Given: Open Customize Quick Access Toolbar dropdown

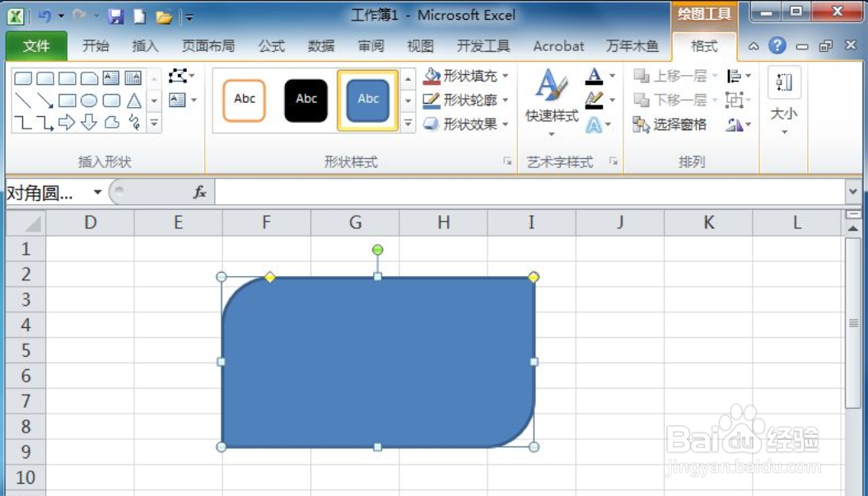Looking at the screenshot, I should click(x=189, y=18).
